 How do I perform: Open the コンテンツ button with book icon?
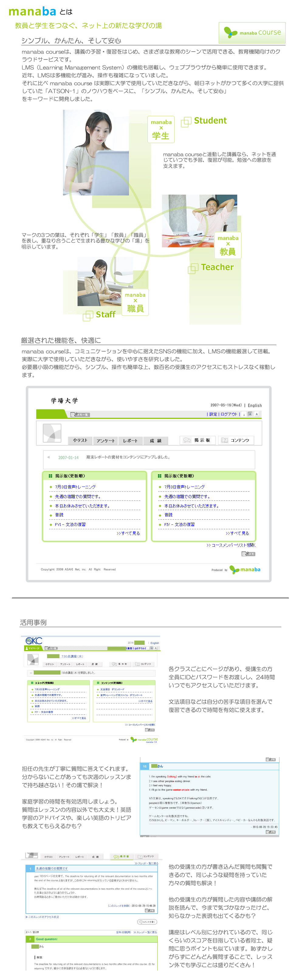236,440
